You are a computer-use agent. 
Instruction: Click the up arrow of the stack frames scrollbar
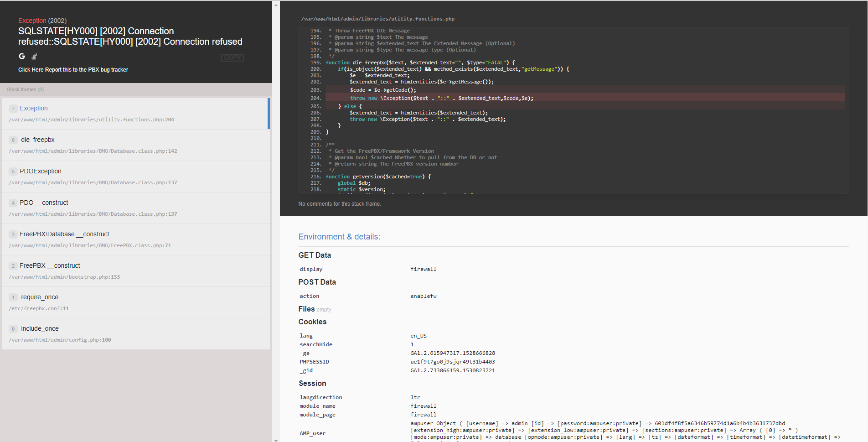click(x=275, y=5)
